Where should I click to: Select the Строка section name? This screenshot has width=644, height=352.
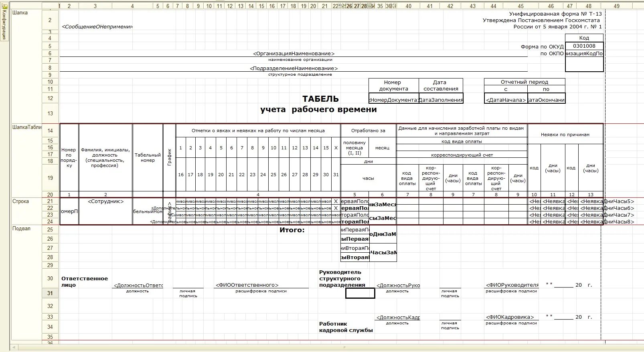pos(20,201)
